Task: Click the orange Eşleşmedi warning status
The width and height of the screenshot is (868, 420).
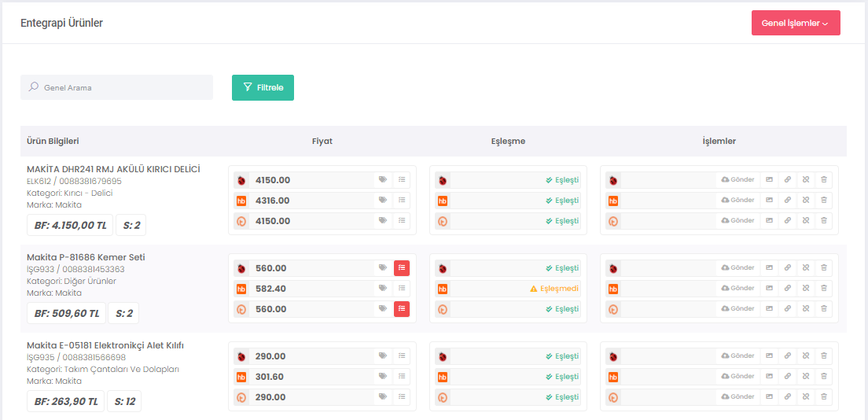Action: coord(554,289)
